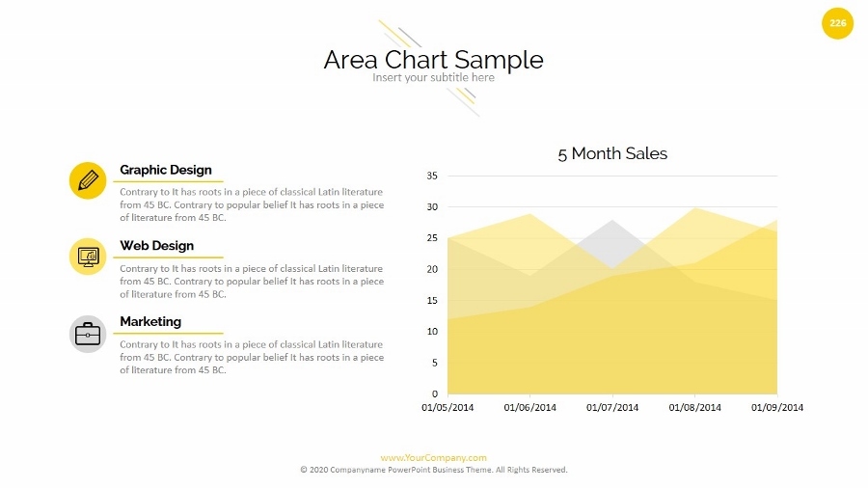Image resolution: width=868 pixels, height=488 pixels.
Task: Select the Graphic Design heading
Action: 166,170
